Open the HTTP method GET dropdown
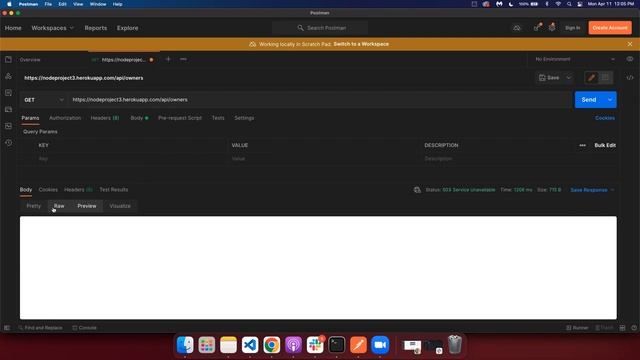Screen dimensions: 640x360 point(44,100)
